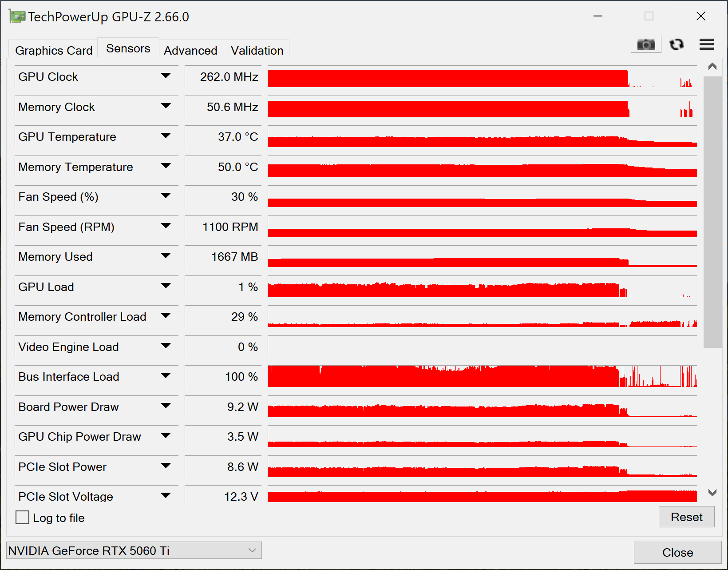The image size is (728, 570).
Task: Click the GPU Clock history graph
Action: 482,76
